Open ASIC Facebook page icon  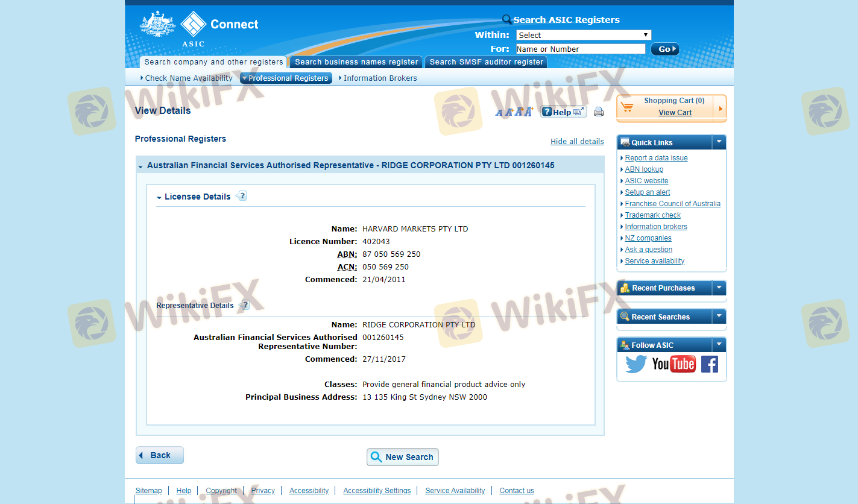coord(710,364)
